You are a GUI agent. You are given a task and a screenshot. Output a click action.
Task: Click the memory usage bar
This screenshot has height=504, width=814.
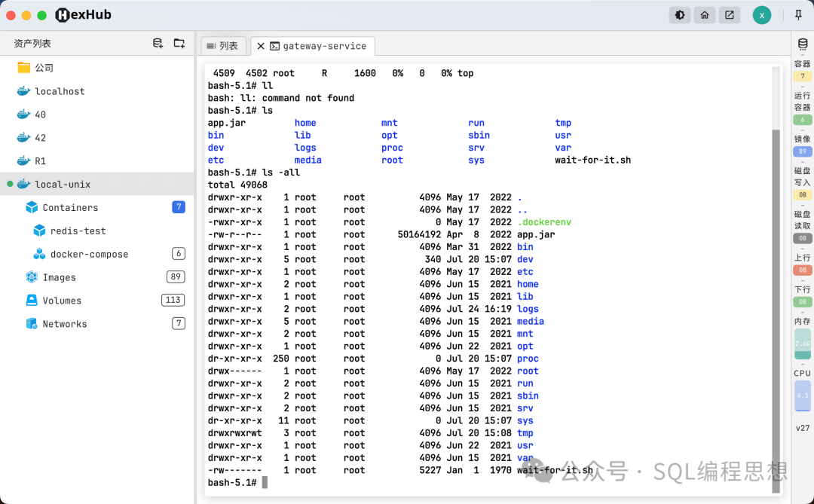[803, 344]
